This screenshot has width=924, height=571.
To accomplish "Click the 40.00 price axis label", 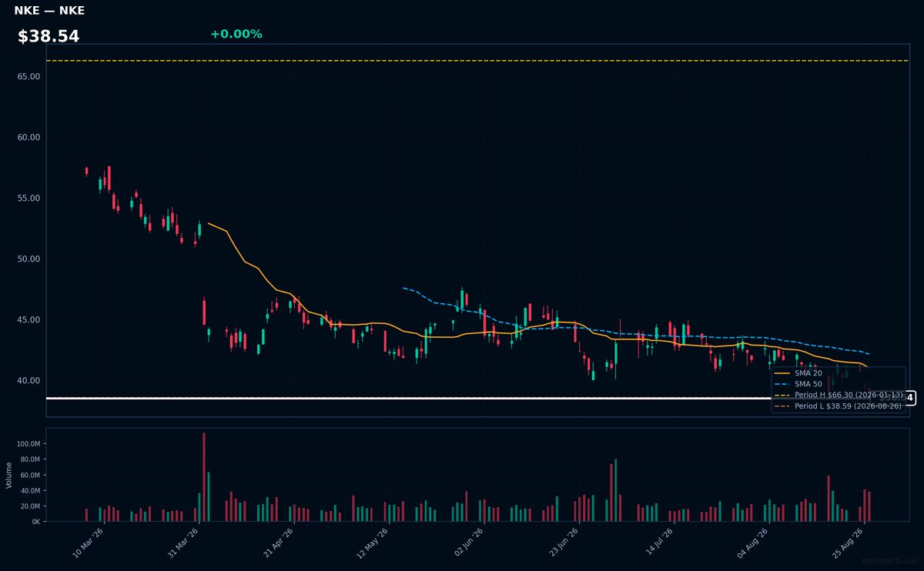I will pyautogui.click(x=28, y=381).
